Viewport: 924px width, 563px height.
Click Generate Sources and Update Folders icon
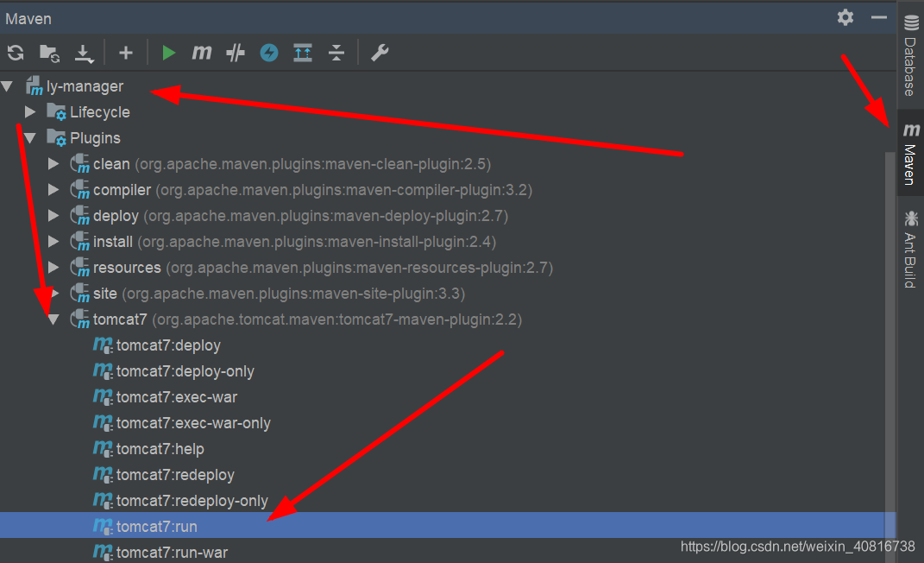(49, 53)
